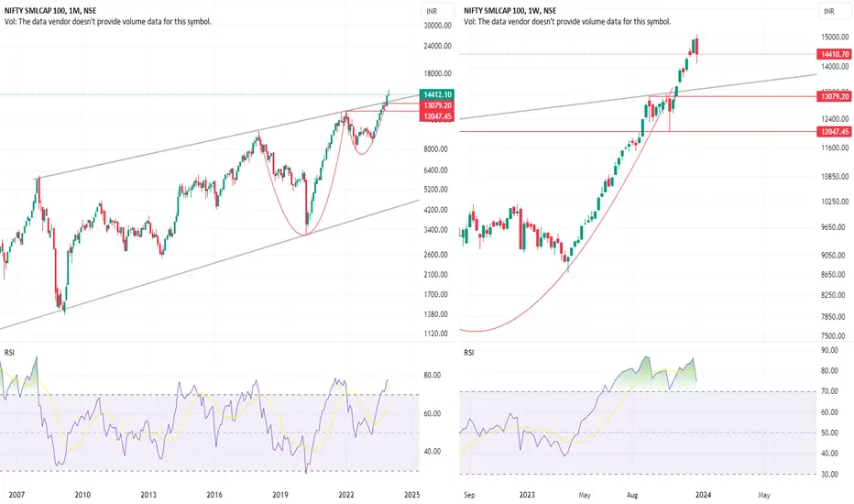Click the 2016 label on the time axis
The height and width of the screenshot is (504, 854).
[x=214, y=495]
